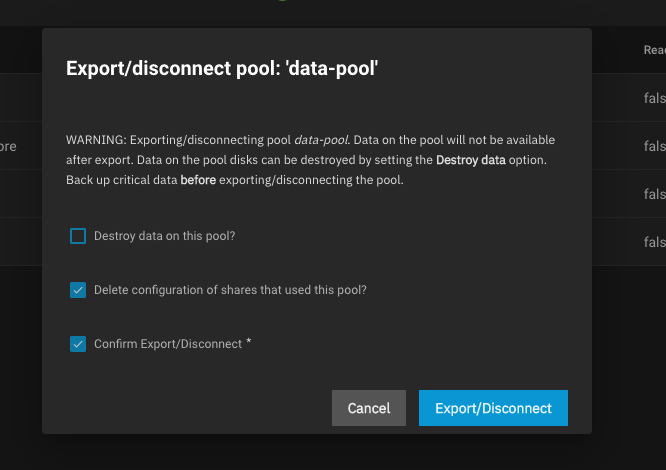Image resolution: width=666 pixels, height=470 pixels.
Task: Click the Cancel button
Action: pyautogui.click(x=368, y=408)
